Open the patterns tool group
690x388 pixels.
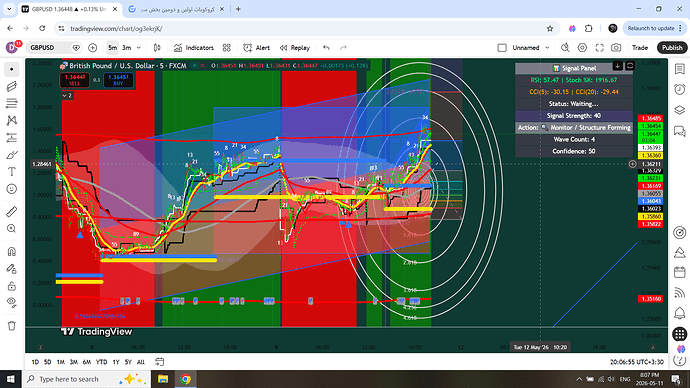(x=12, y=120)
